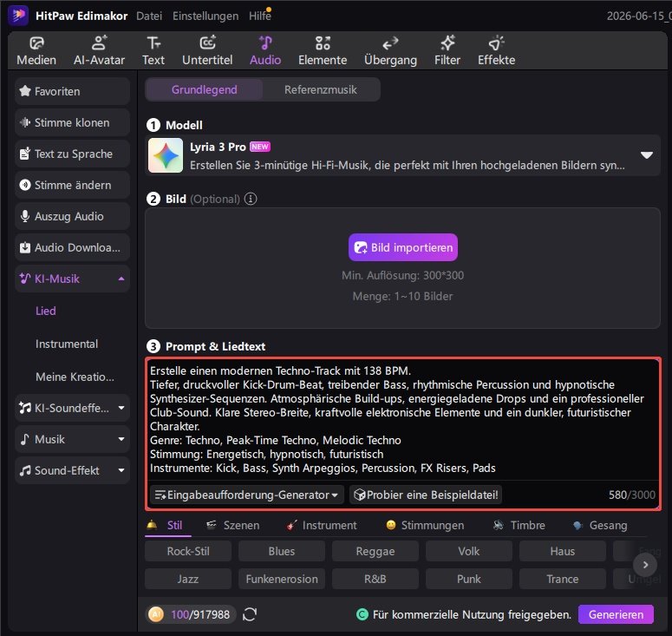The image size is (672, 636).
Task: Click Probier eine Beispieldatei button
Action: 426,495
